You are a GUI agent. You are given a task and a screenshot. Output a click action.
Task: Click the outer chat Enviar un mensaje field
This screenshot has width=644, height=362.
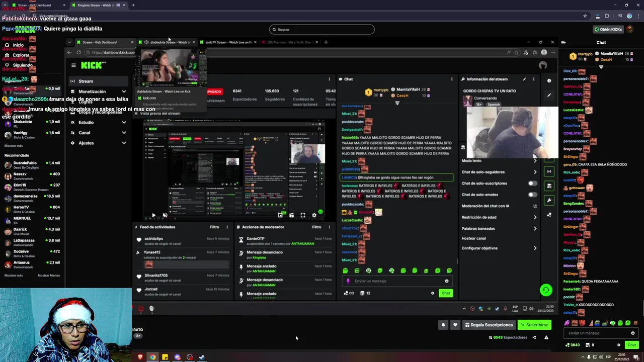(601, 333)
